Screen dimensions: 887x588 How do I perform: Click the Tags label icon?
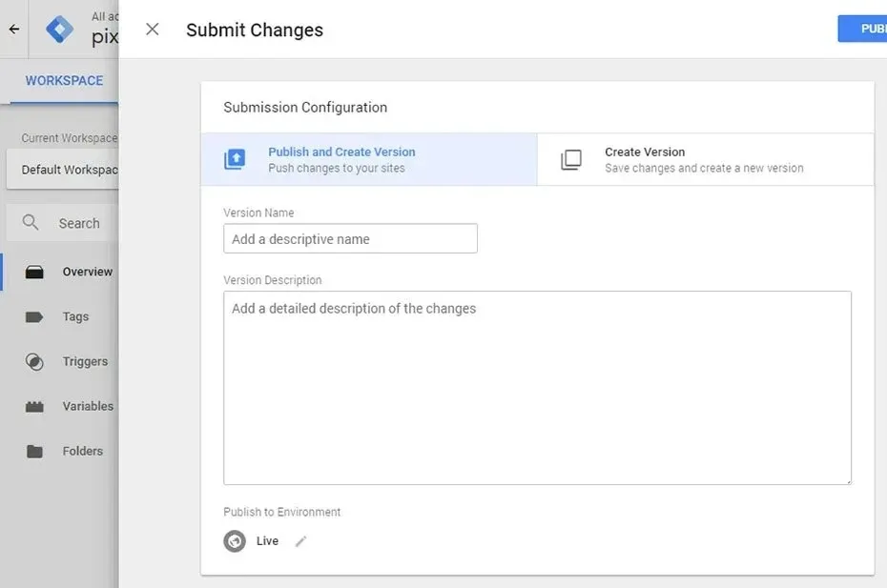(x=34, y=316)
